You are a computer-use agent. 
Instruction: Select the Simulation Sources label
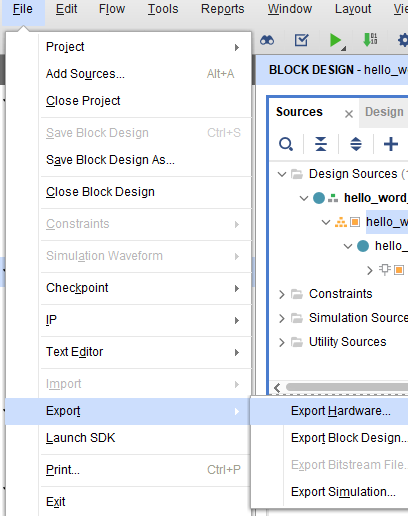pos(358,318)
